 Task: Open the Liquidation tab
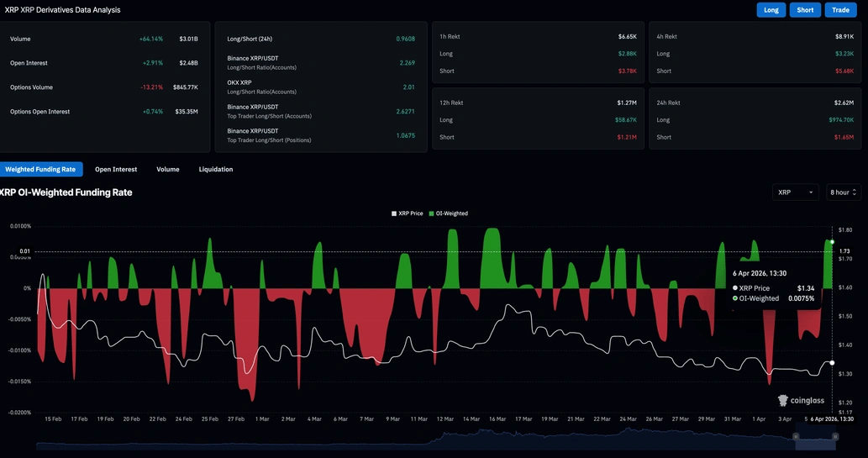tap(216, 169)
